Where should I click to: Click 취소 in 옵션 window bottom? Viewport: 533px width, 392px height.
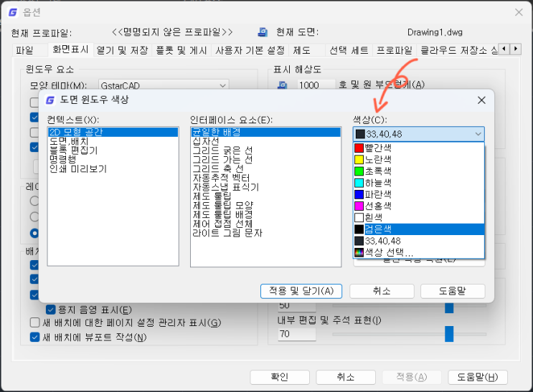click(x=346, y=377)
